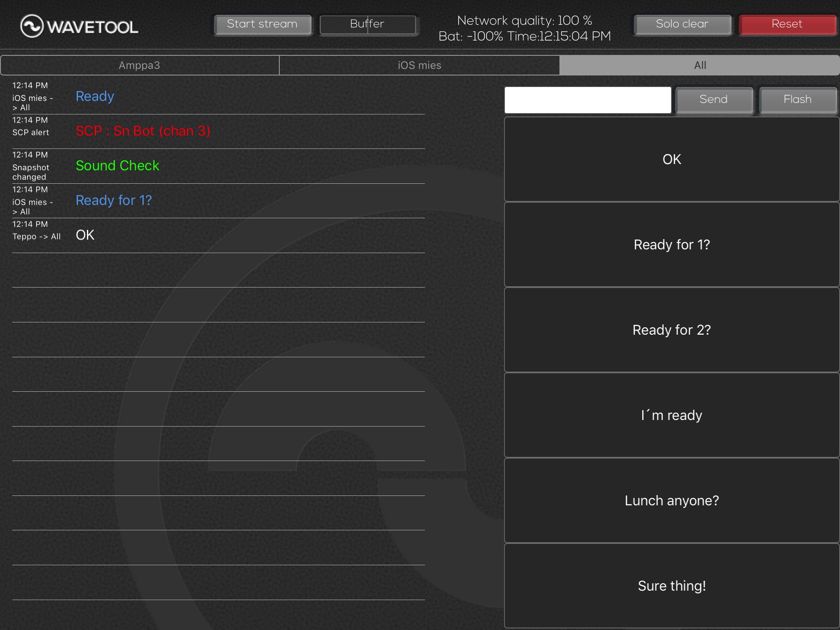
Task: Send quick message Lunch anyone?
Action: (x=672, y=500)
